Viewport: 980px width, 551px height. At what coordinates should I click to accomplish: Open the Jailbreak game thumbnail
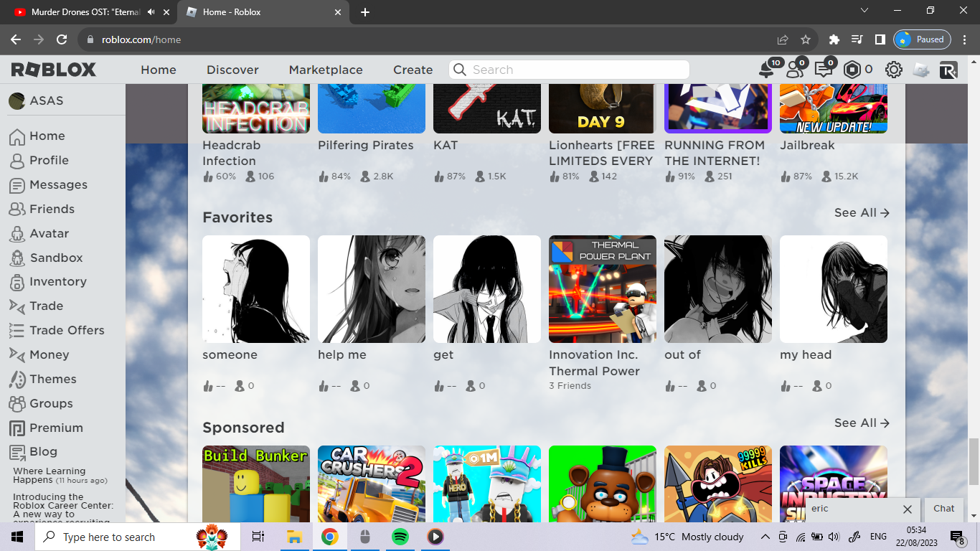coord(834,108)
